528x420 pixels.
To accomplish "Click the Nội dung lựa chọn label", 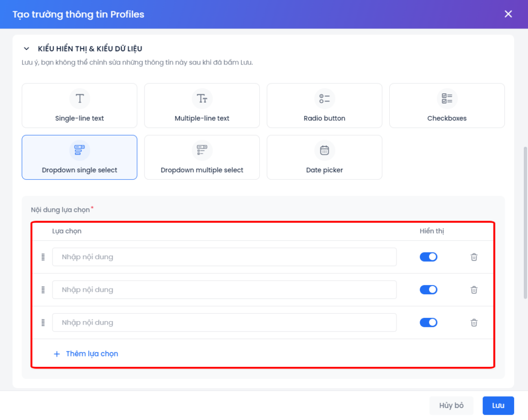I will 60,210.
